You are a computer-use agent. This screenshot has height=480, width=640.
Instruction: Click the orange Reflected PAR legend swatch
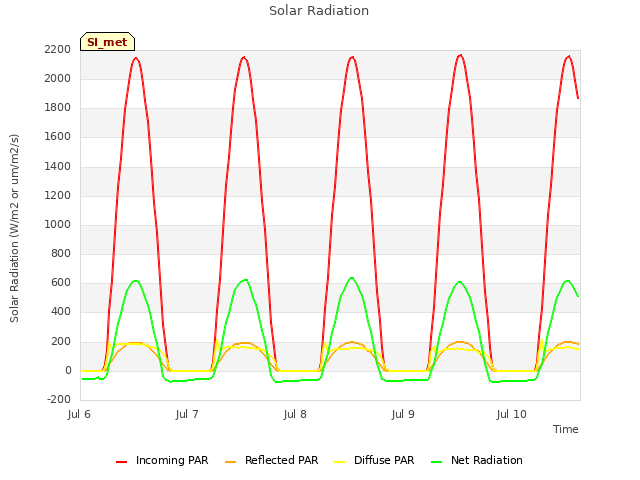[x=230, y=462]
